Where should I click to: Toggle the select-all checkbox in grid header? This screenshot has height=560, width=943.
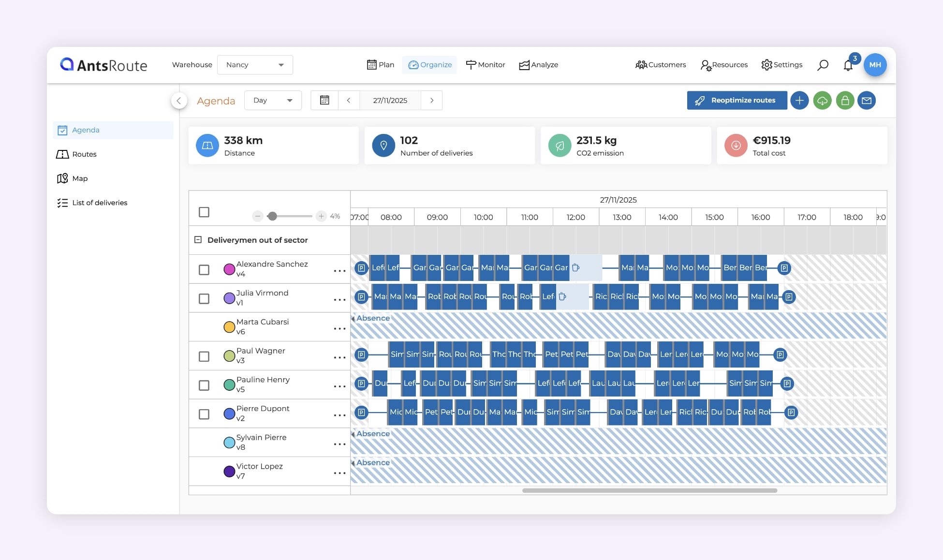click(204, 212)
